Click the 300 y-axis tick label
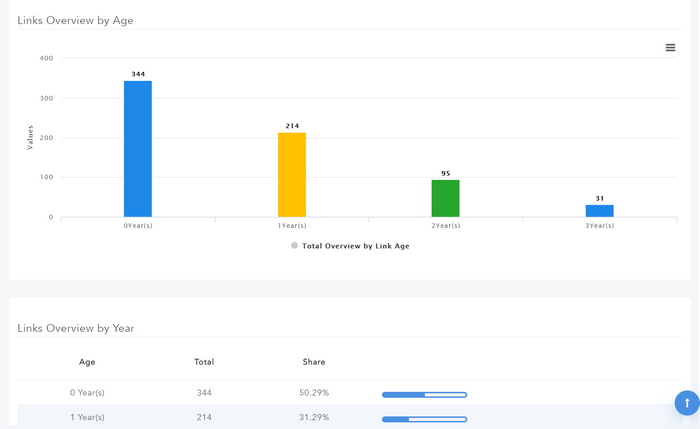Screen dimensions: 700x429 (46, 98)
